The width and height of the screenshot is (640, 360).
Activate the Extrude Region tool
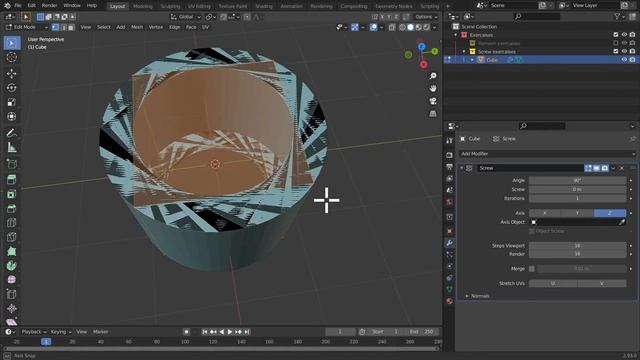coord(12,180)
